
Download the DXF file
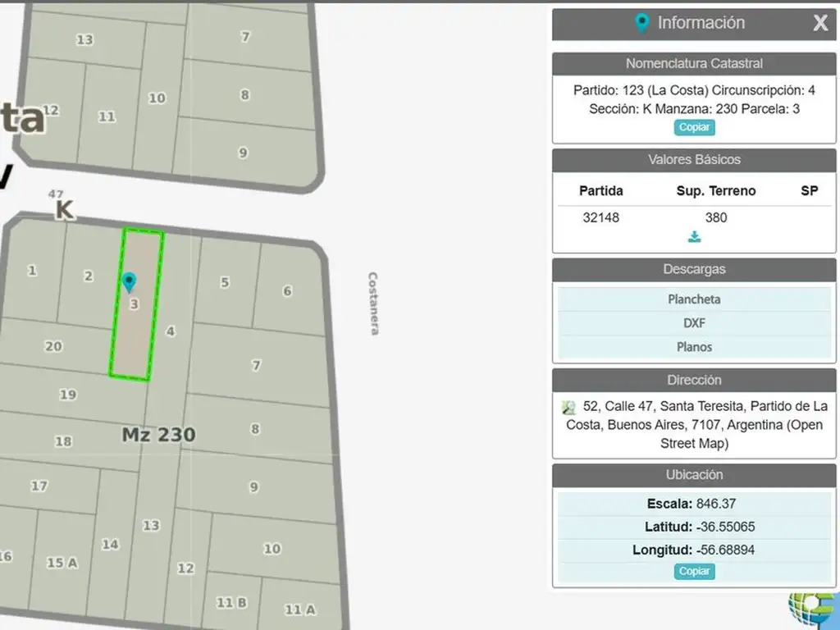694,323
